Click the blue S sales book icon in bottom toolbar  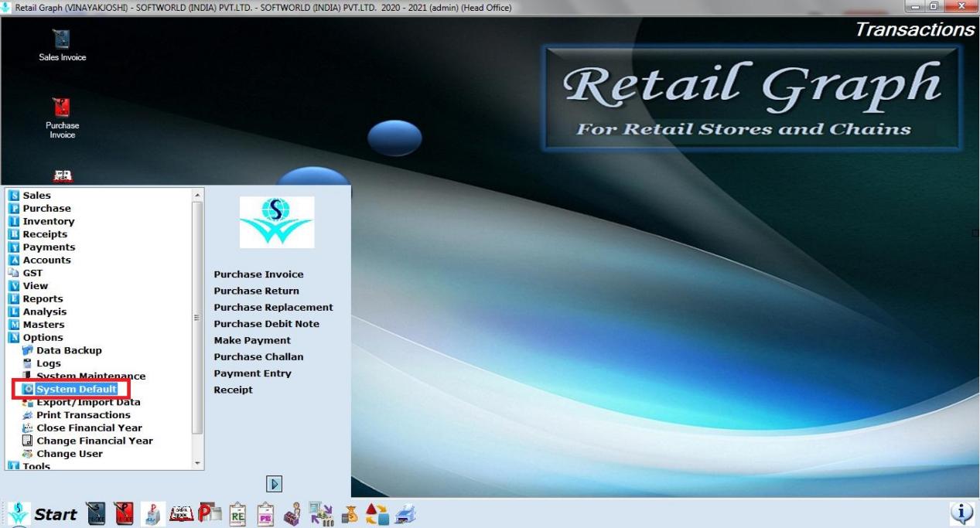(96, 514)
